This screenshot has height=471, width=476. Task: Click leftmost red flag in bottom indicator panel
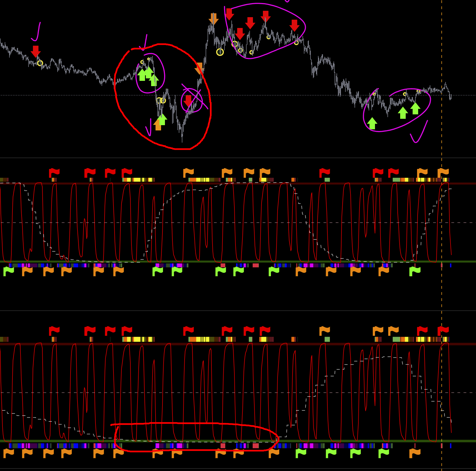pyautogui.click(x=54, y=331)
